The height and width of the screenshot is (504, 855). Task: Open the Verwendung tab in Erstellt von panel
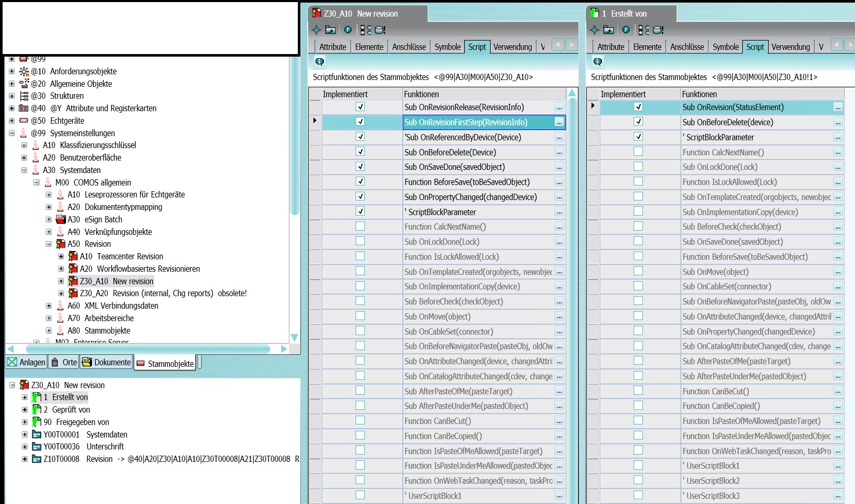point(790,47)
